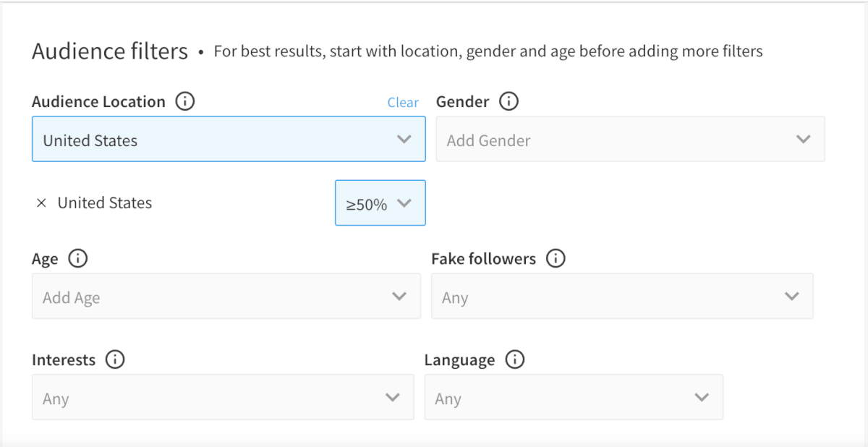Click the Gender info icon
The width and height of the screenshot is (868, 447).
tap(509, 102)
